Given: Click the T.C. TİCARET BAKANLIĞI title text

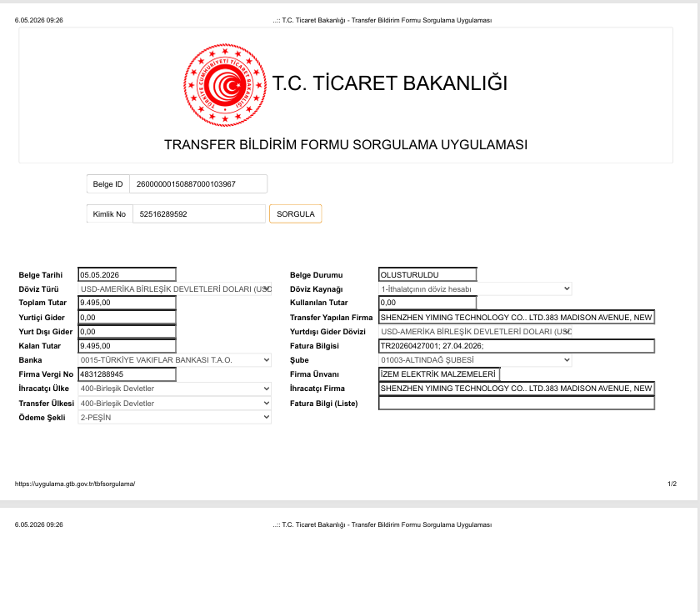Looking at the screenshot, I should (390, 83).
